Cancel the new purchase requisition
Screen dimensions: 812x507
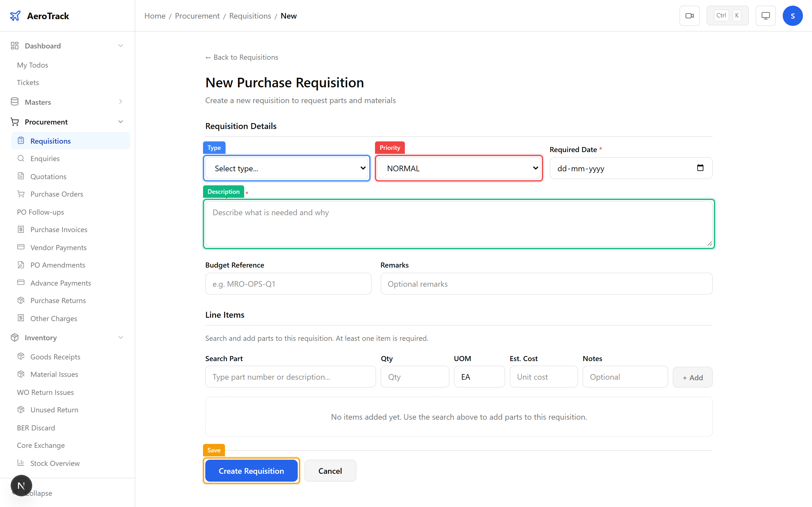pyautogui.click(x=330, y=470)
